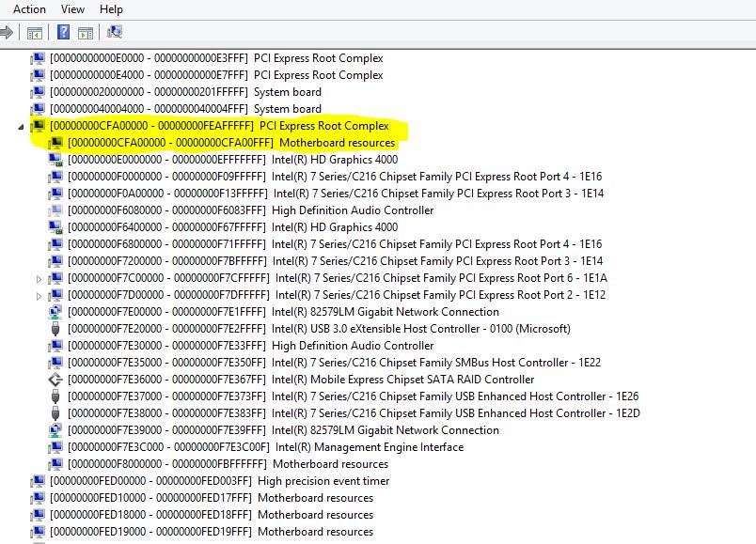Select USB Enhanced Host Controller - 1E2D
Screen dimensions: 756x544
pyautogui.click(x=354, y=413)
